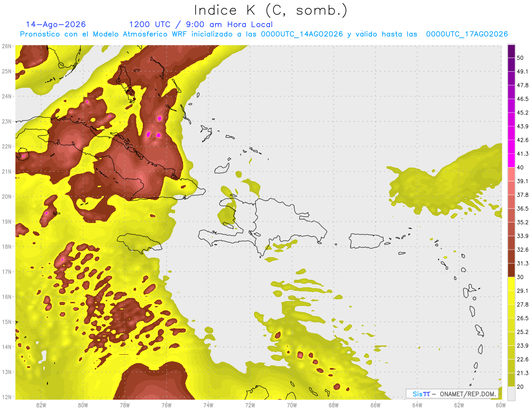Screen dimensions: 532x411
Task: Click colorbar value '50'
Action: click(x=520, y=58)
